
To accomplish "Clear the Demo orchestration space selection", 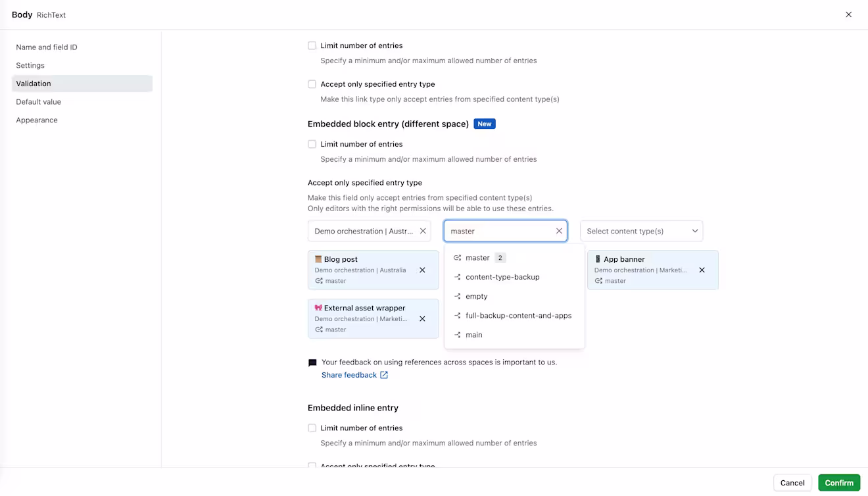I will (x=423, y=231).
